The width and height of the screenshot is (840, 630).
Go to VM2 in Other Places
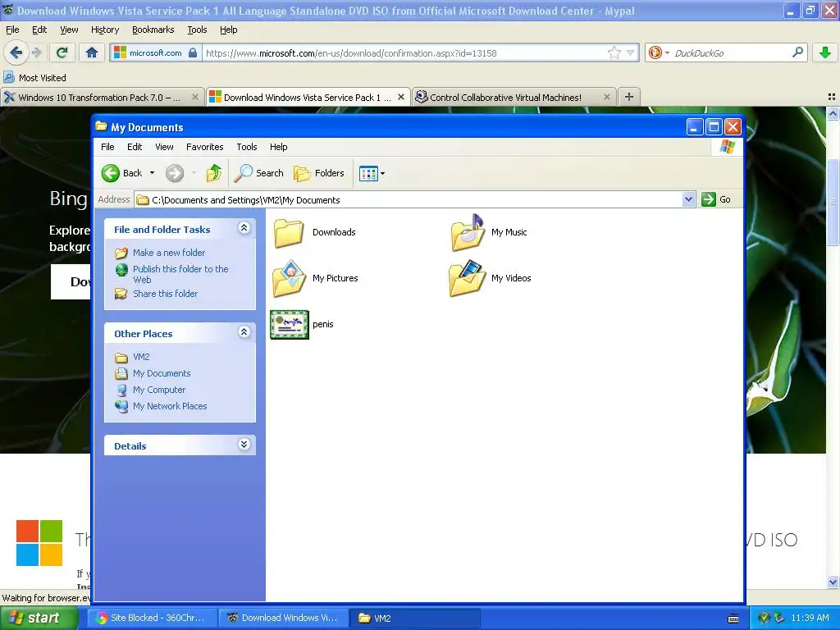pyautogui.click(x=141, y=357)
